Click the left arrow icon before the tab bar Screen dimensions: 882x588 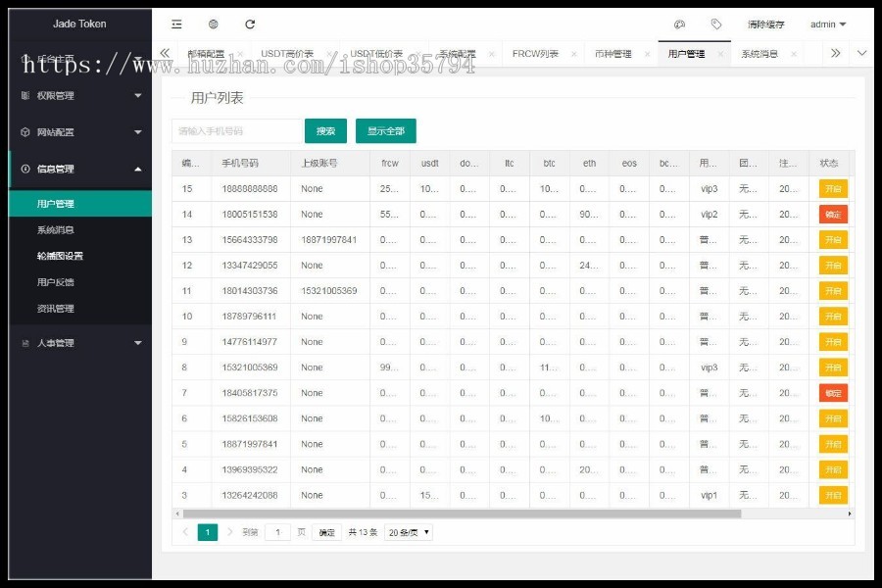[164, 53]
